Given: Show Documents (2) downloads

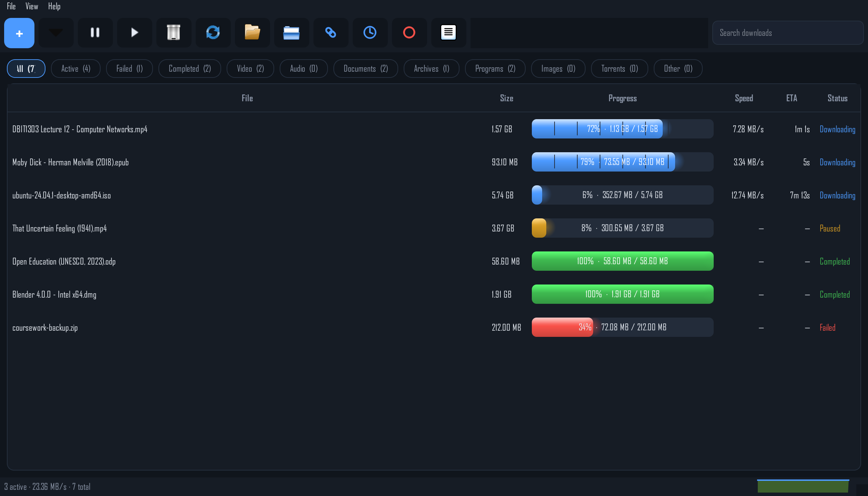Looking at the screenshot, I should pos(366,69).
